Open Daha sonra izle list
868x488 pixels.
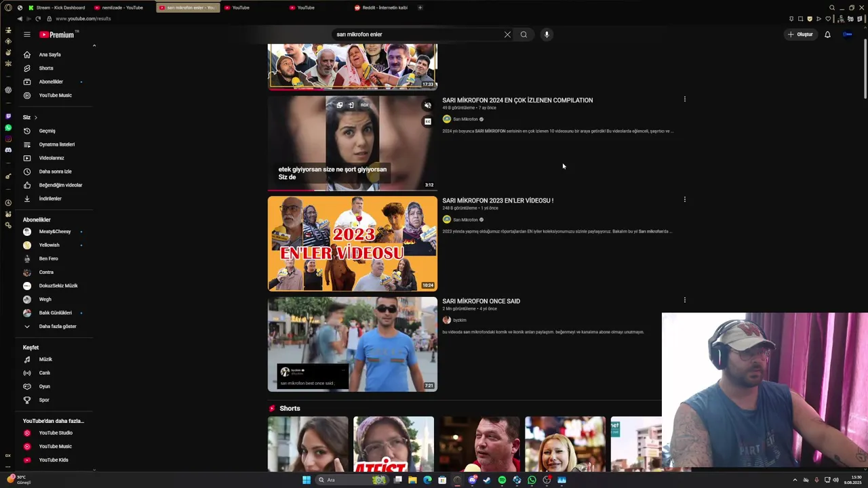click(x=55, y=171)
